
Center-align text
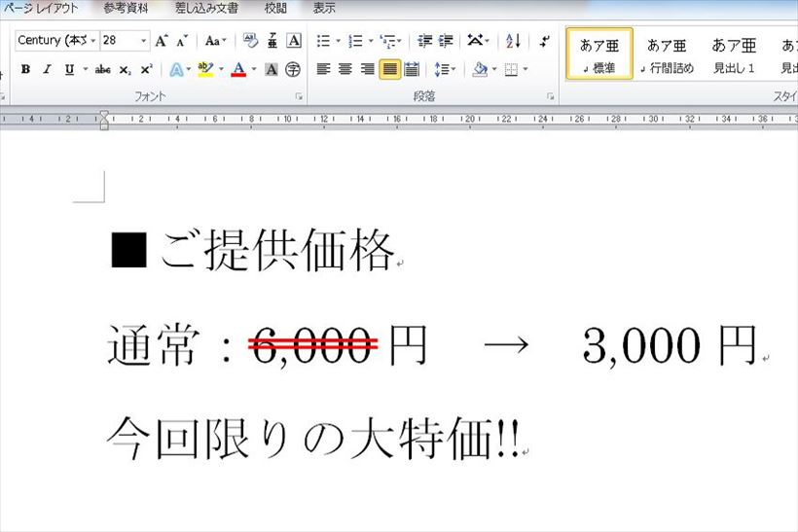pos(345,69)
